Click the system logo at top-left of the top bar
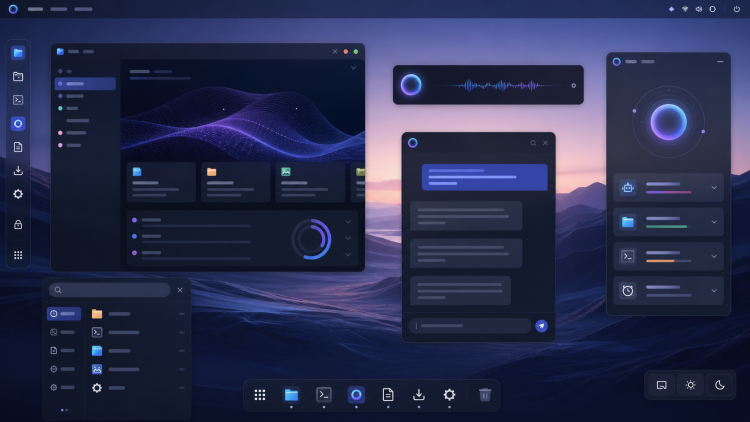Screen dimensions: 750x422 click(x=13, y=9)
